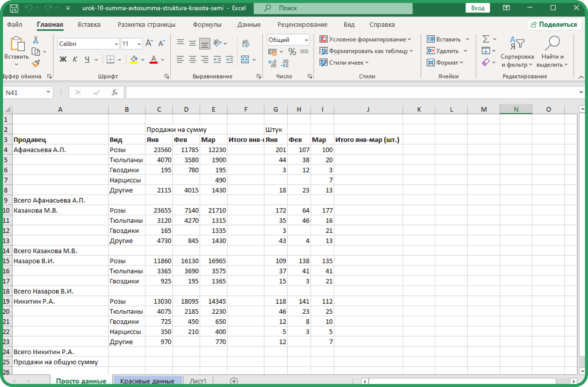The width and height of the screenshot is (588, 387).
Task: Switch to Красивые данные sheet tab
Action: coord(147,381)
